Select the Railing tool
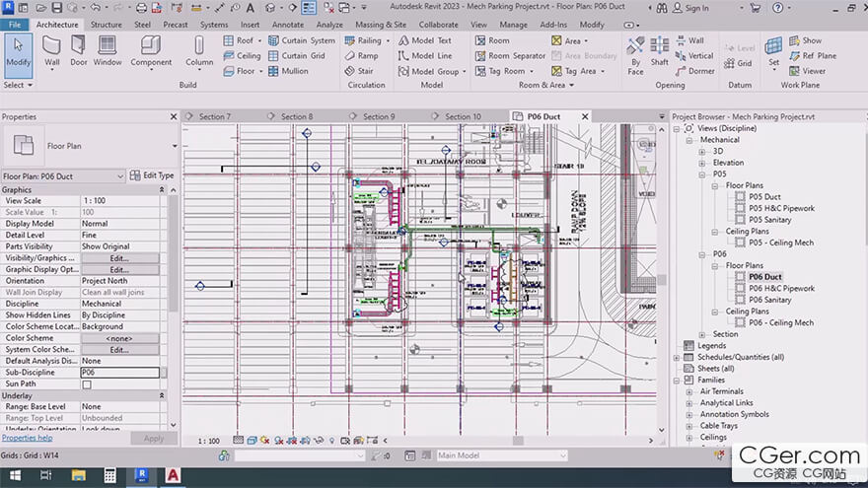Image resolution: width=868 pixels, height=488 pixels. pyautogui.click(x=367, y=40)
